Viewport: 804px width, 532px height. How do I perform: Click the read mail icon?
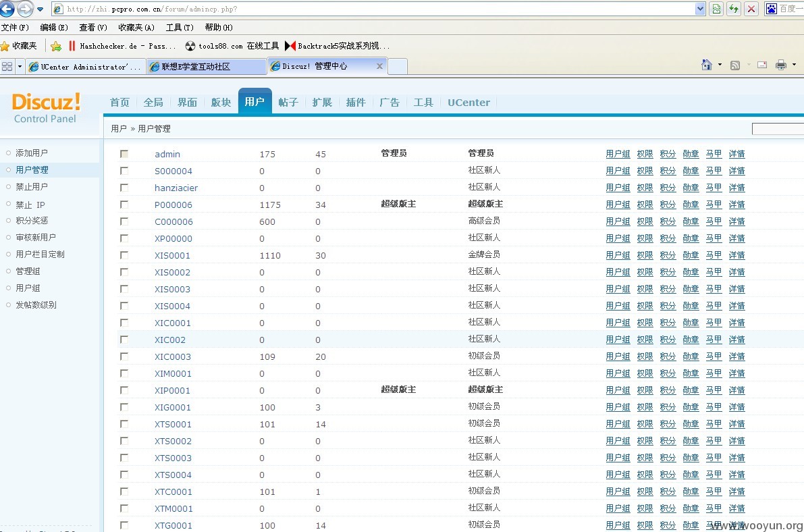click(x=762, y=65)
